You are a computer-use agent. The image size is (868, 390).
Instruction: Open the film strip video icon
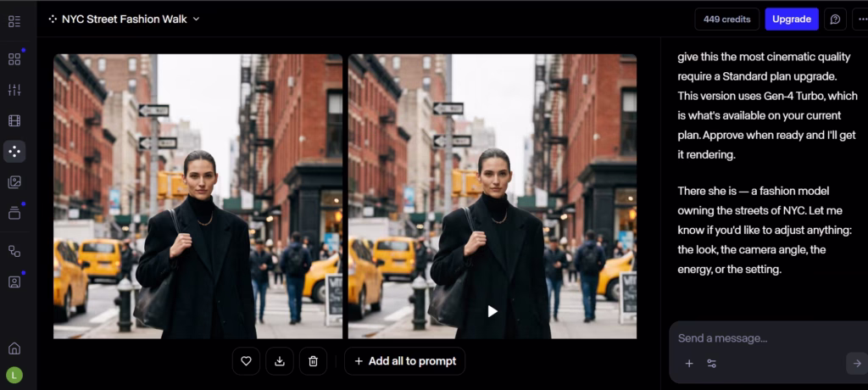coord(14,120)
